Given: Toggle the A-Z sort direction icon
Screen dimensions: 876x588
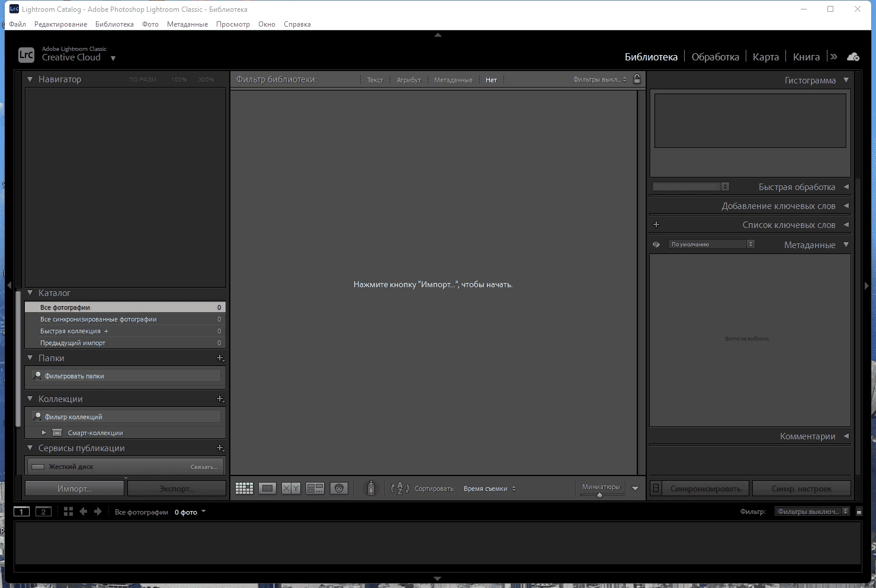Looking at the screenshot, I should (400, 489).
